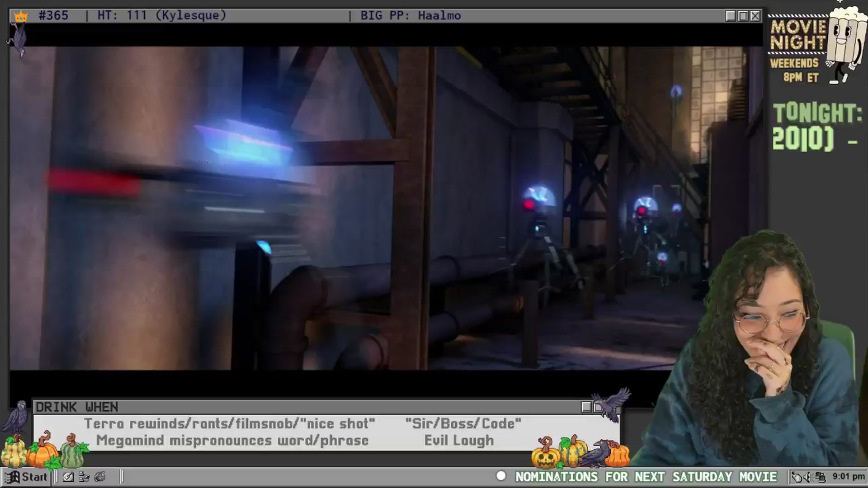Click the 9:01 pm taskbar clock
The width and height of the screenshot is (868, 488).
pos(849,476)
